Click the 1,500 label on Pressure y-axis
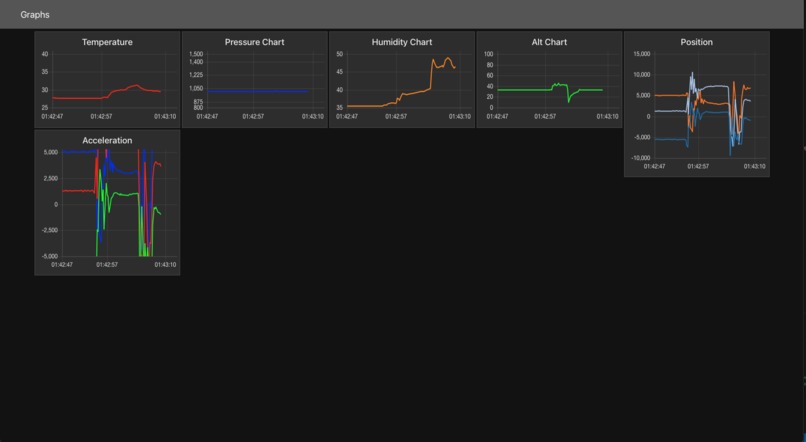The image size is (806, 442). click(x=196, y=54)
